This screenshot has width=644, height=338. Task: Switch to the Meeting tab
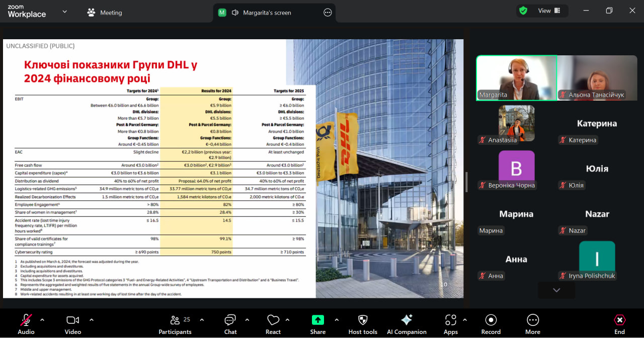105,13
